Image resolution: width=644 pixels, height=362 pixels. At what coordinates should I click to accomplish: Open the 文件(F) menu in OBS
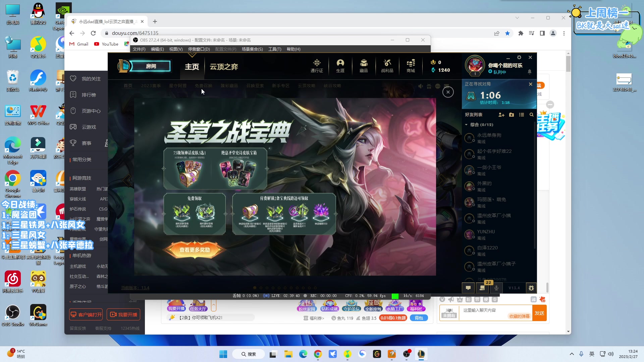(139, 49)
